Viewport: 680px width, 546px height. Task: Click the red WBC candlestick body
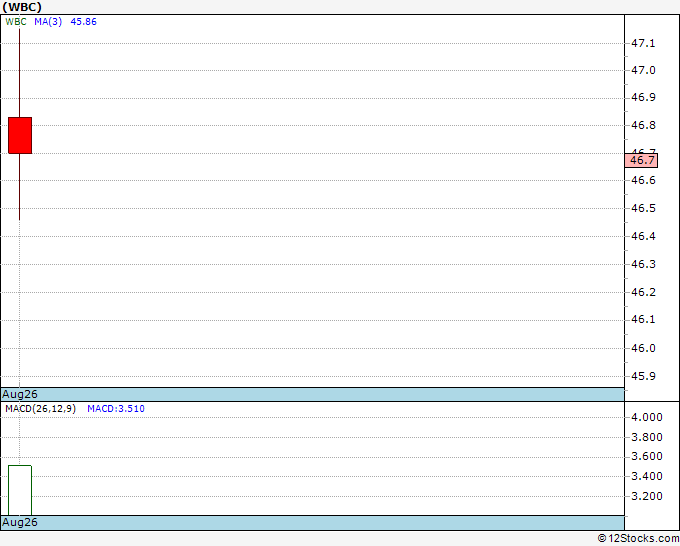pos(20,135)
